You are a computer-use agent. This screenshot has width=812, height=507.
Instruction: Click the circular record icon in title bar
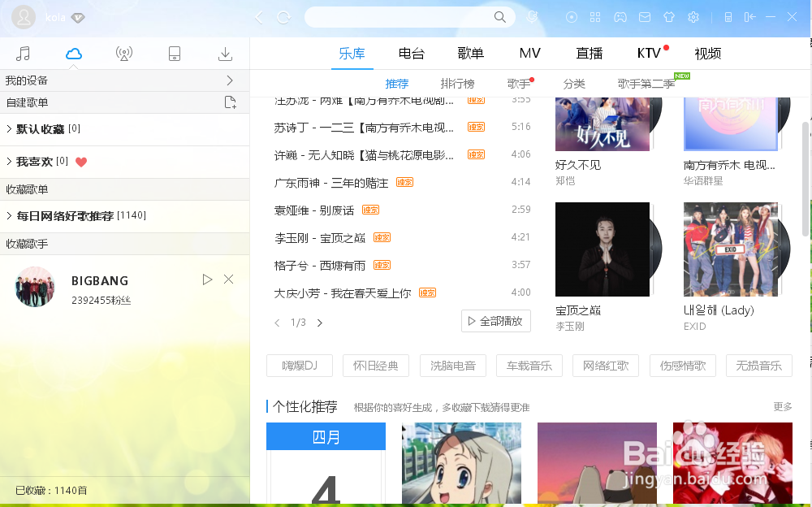pyautogui.click(x=571, y=17)
